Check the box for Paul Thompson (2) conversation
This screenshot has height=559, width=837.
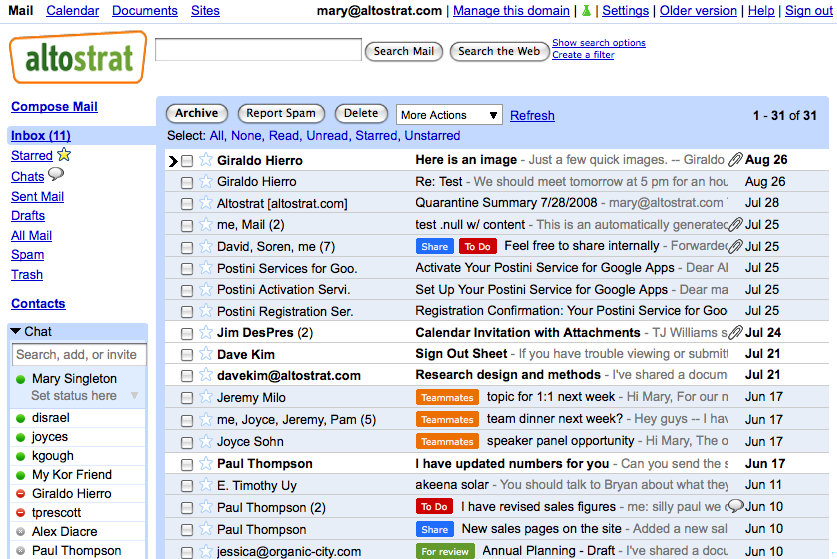point(187,508)
